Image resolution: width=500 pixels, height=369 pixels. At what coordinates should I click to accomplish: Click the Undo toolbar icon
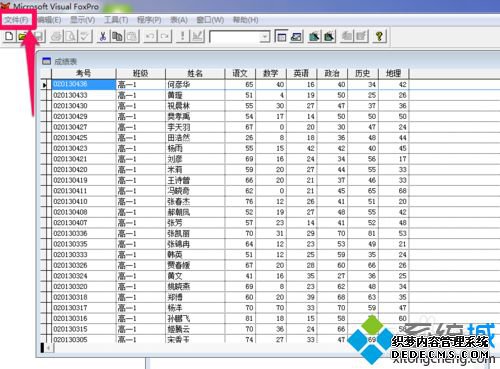[x=150, y=36]
